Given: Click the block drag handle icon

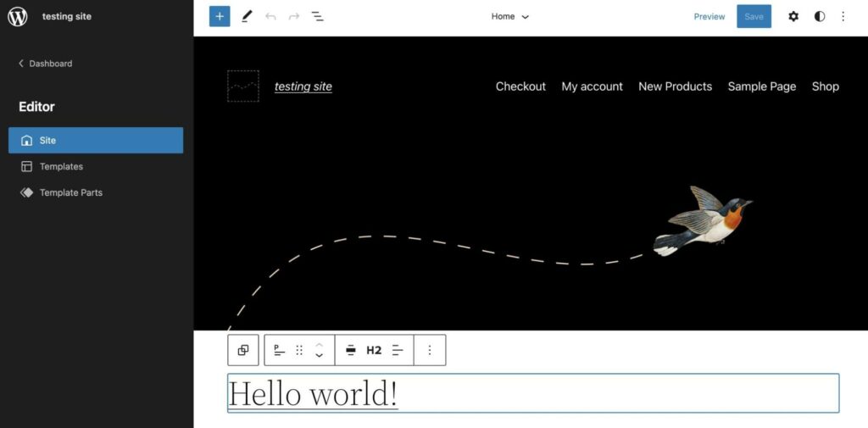Looking at the screenshot, I should tap(299, 350).
